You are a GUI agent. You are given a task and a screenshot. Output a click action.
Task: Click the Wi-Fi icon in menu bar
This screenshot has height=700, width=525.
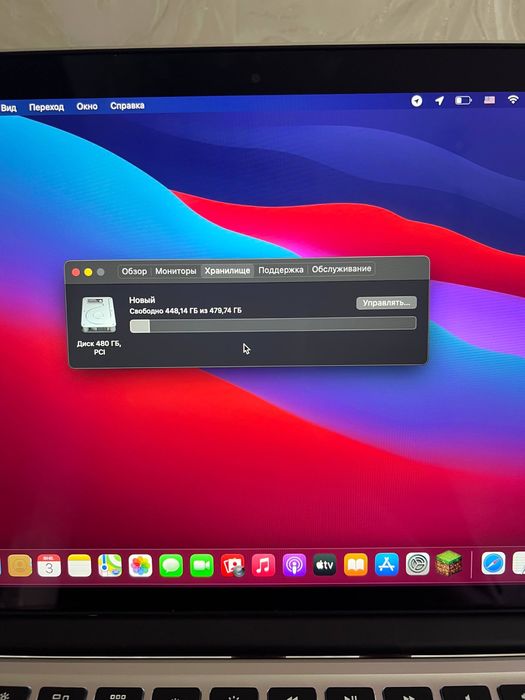pyautogui.click(x=513, y=100)
